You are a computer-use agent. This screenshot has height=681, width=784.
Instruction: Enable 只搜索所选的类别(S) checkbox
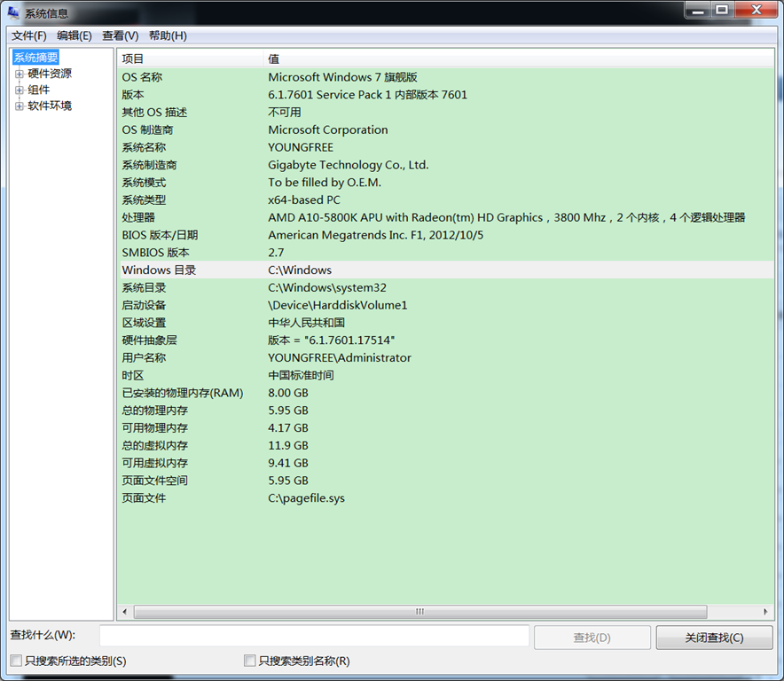[x=16, y=661]
